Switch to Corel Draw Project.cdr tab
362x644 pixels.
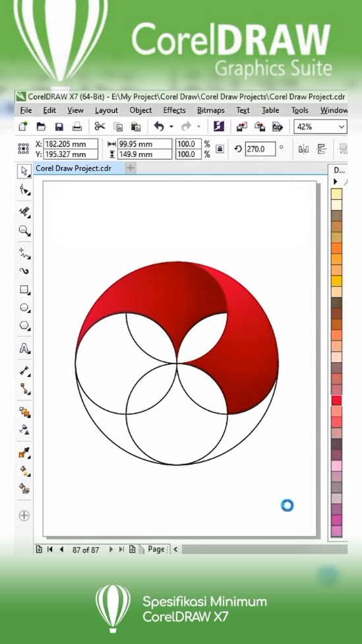(73, 168)
